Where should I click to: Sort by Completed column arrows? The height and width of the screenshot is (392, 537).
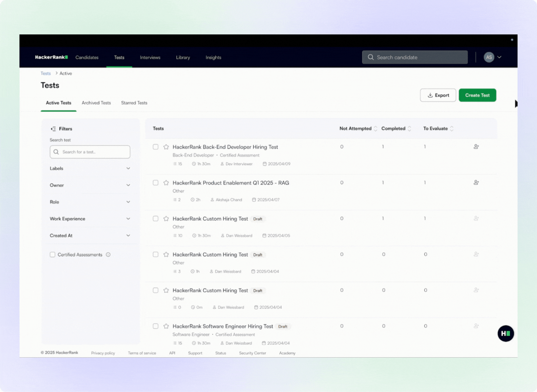(409, 129)
